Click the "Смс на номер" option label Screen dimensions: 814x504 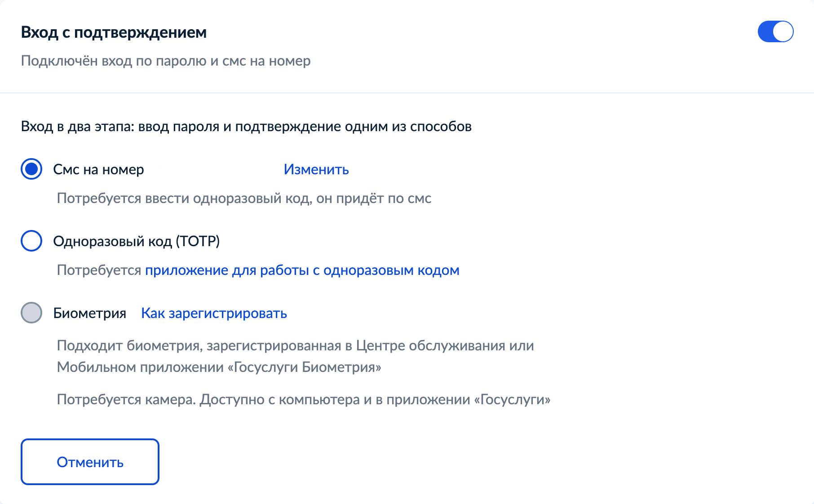[98, 170]
